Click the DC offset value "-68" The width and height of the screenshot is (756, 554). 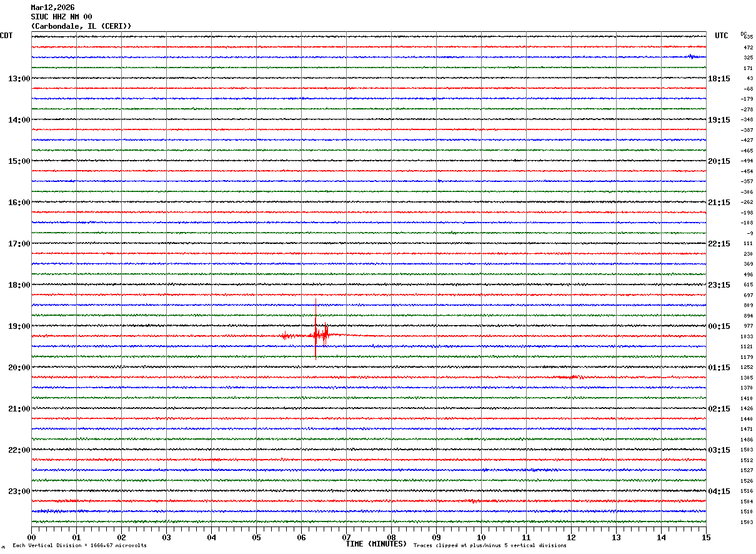748,89
